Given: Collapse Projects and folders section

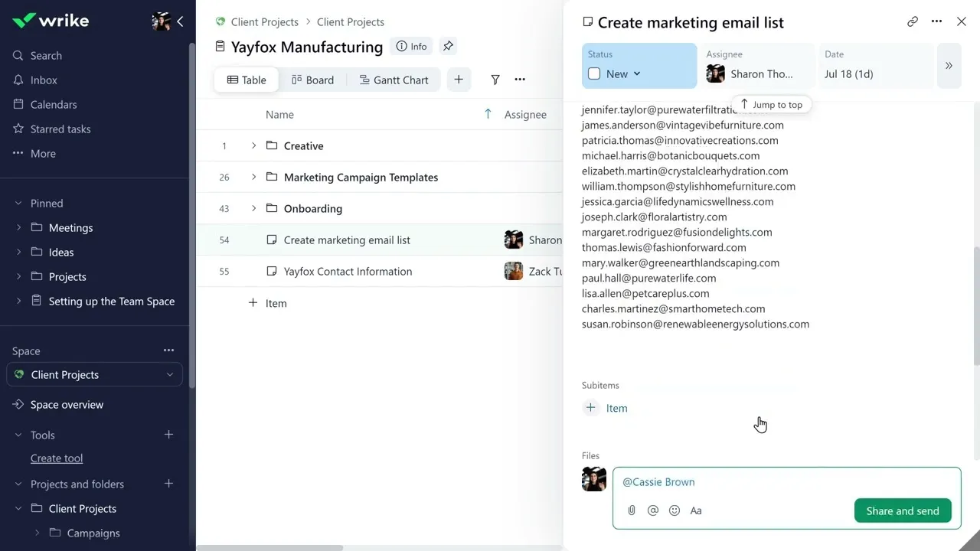Looking at the screenshot, I should coord(18,484).
